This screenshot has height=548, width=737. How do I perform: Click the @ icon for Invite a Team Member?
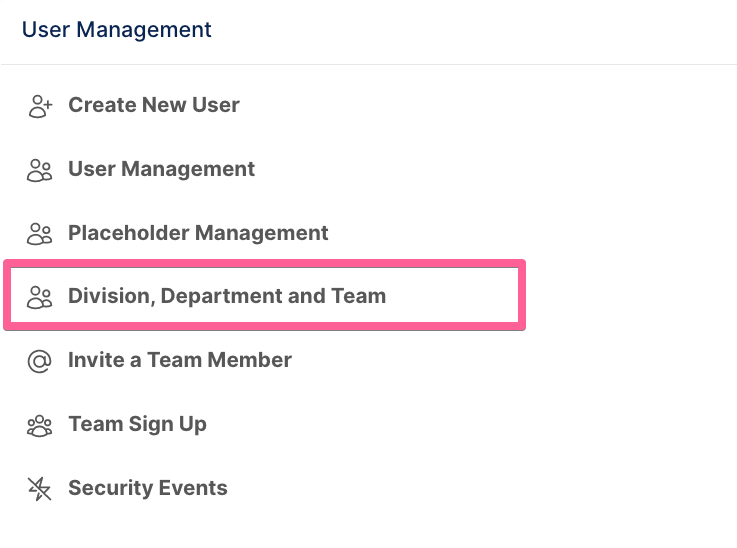tap(39, 361)
